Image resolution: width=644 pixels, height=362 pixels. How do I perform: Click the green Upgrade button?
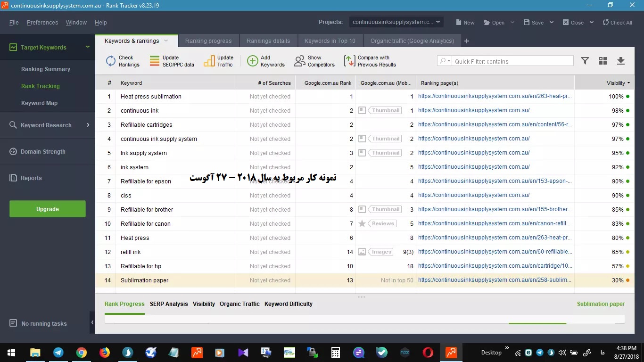pos(48,209)
